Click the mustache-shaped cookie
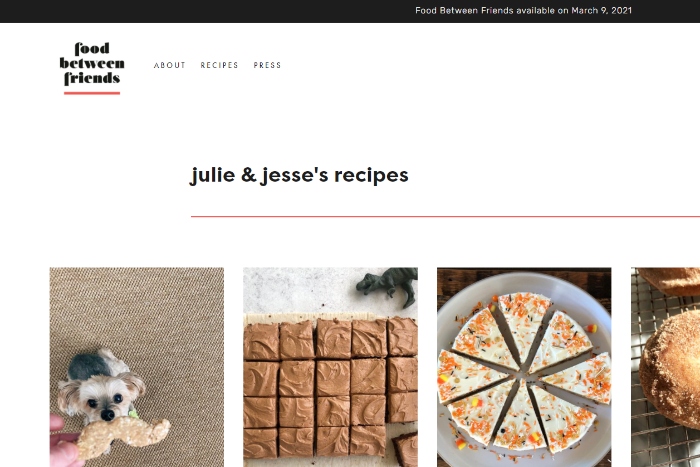The image size is (700, 467). click(x=123, y=438)
